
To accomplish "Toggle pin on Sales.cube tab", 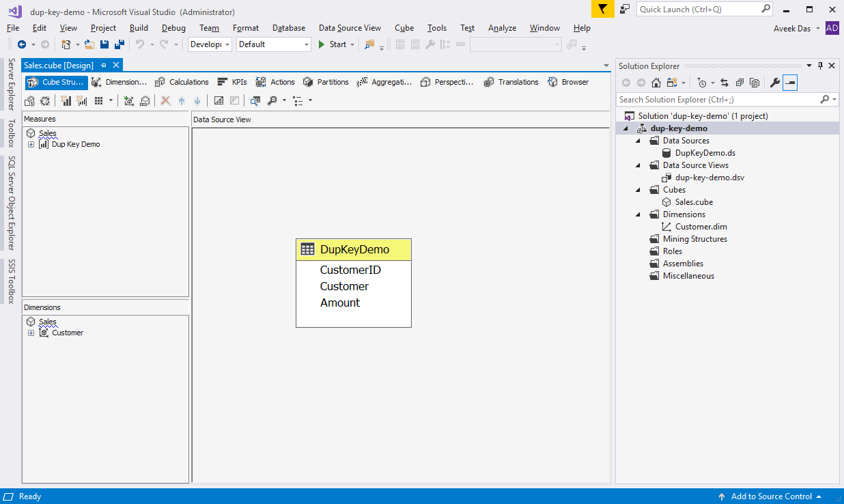I will tap(104, 65).
